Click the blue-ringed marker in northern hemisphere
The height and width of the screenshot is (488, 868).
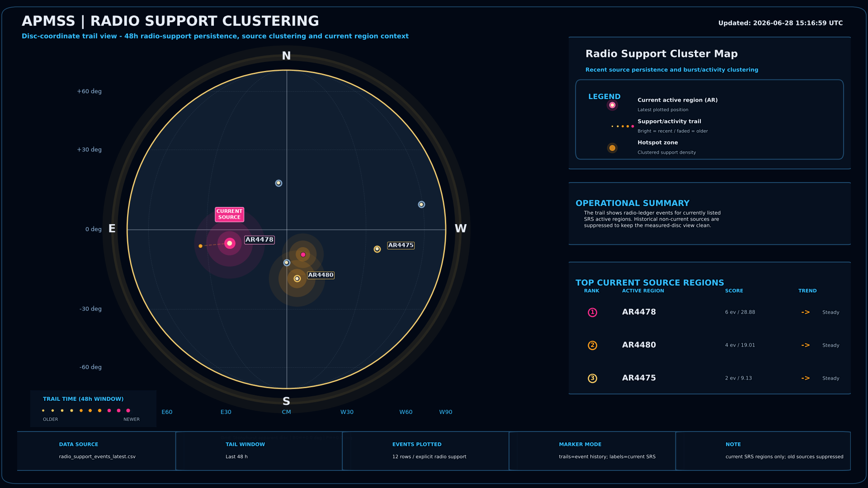278,183
